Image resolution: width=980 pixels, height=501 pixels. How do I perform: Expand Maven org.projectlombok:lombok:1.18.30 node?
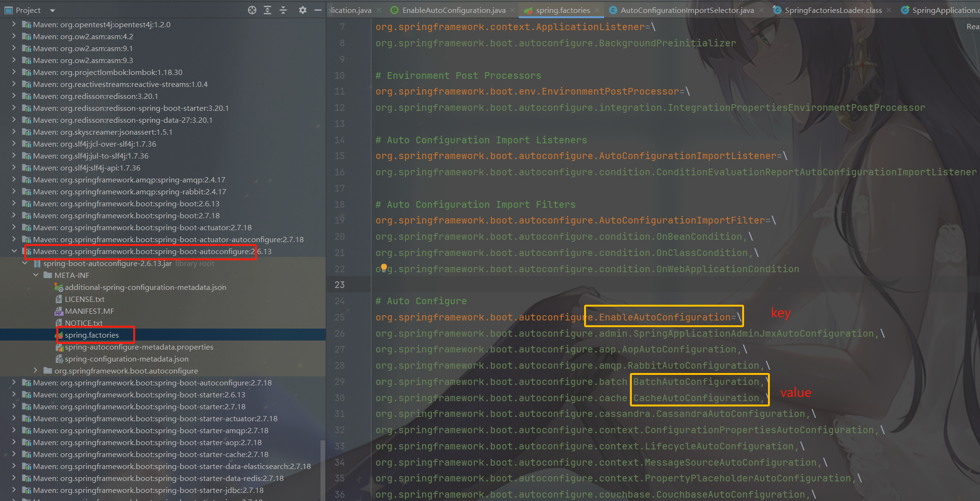pos(14,72)
